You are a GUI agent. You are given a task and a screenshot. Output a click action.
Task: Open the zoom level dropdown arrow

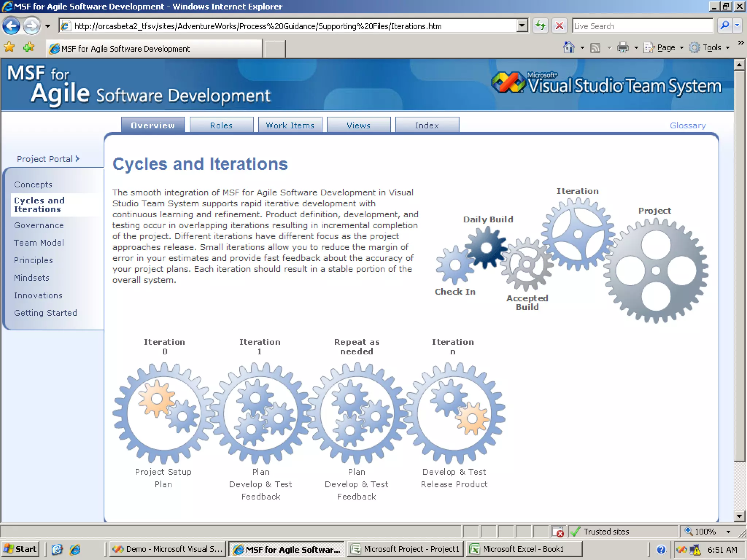(728, 532)
